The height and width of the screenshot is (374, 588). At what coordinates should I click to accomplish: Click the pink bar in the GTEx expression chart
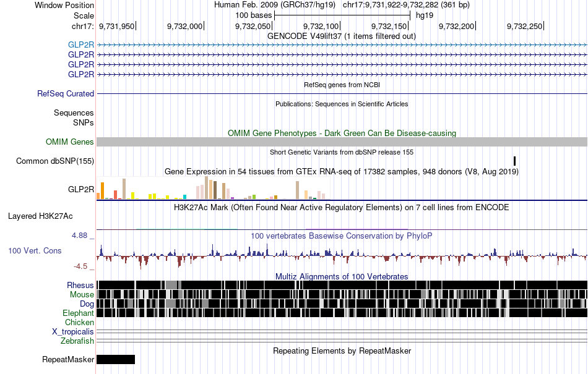pyautogui.click(x=272, y=198)
